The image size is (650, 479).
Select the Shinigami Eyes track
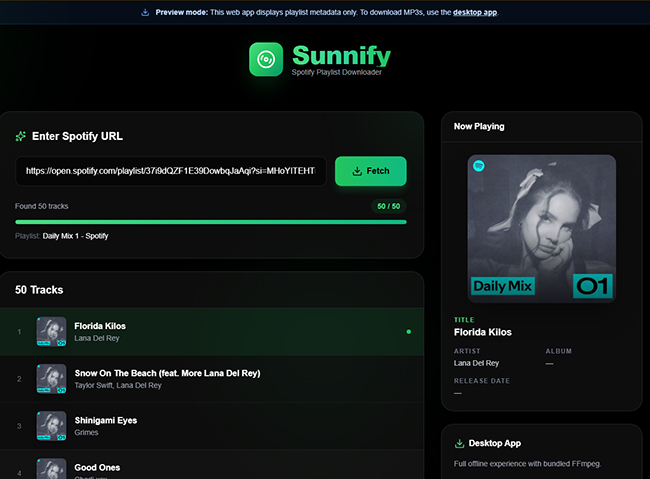[x=211, y=426]
